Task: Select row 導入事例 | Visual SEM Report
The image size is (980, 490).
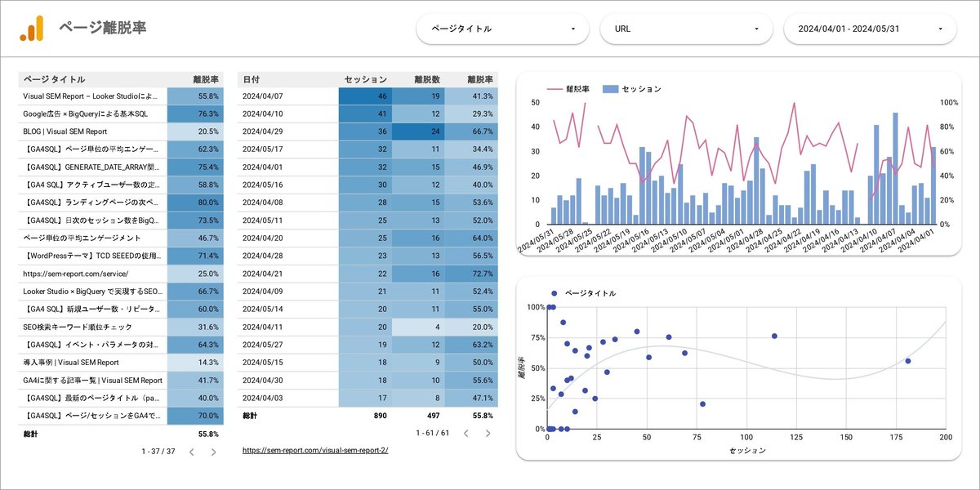Action: point(121,362)
